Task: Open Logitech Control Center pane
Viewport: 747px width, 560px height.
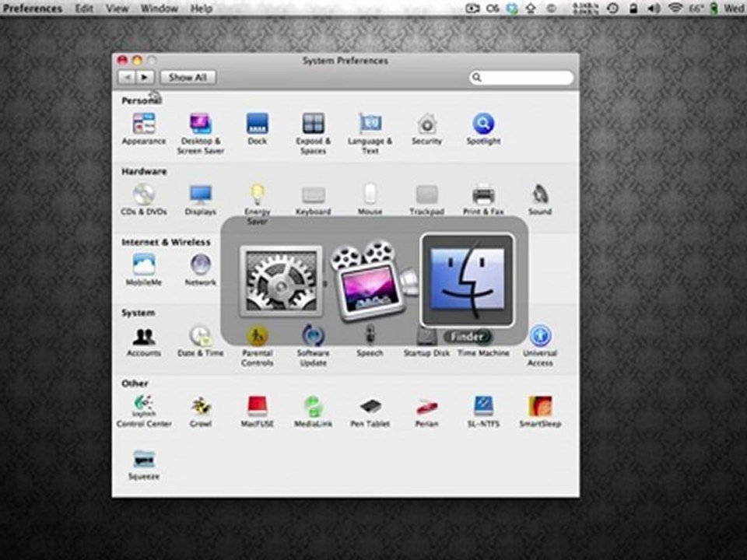Action: pos(143,411)
